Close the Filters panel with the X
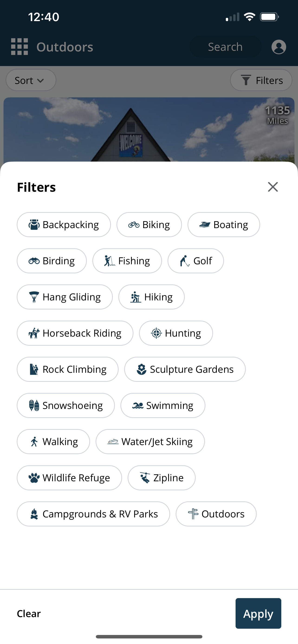Viewport: 298px width, 644px height. tap(273, 187)
